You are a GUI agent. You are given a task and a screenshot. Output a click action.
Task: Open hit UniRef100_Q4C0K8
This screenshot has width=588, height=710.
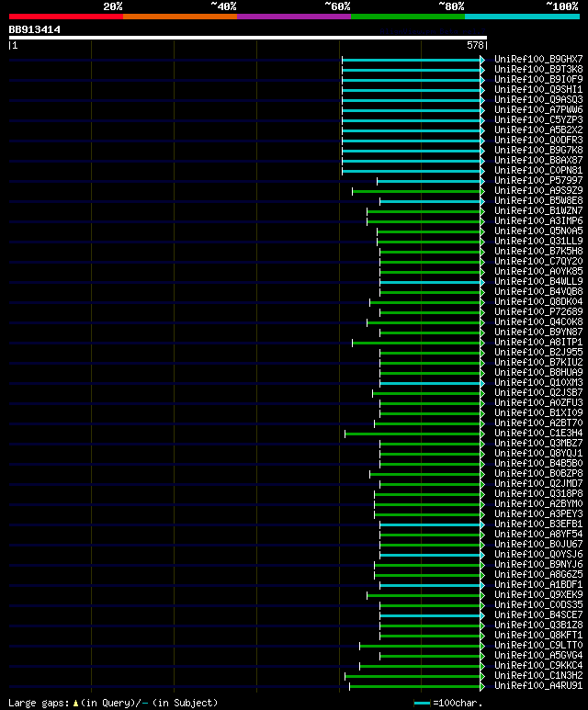pos(538,322)
